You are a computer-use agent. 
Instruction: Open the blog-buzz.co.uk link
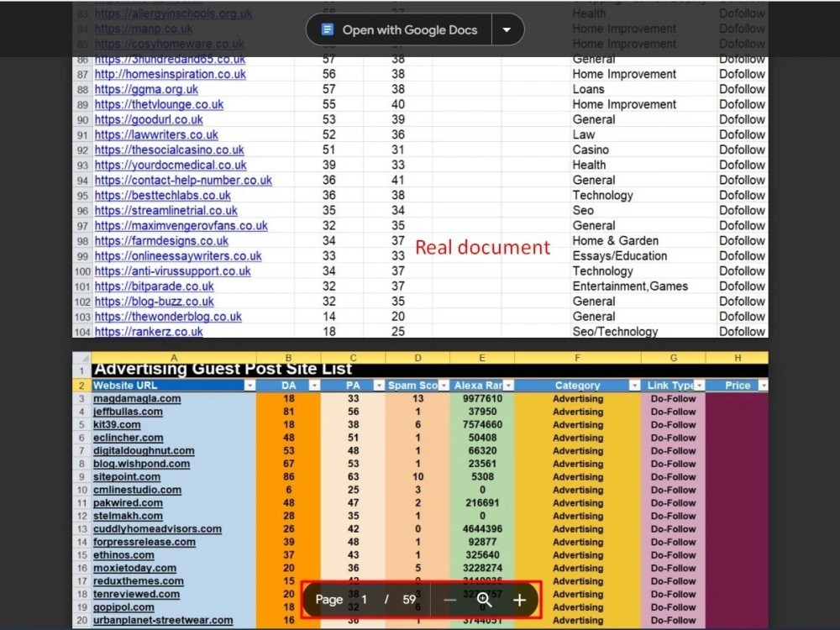(x=155, y=302)
